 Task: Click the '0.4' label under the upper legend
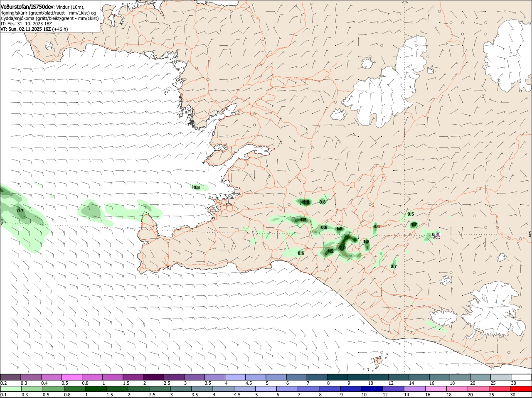[44, 383]
